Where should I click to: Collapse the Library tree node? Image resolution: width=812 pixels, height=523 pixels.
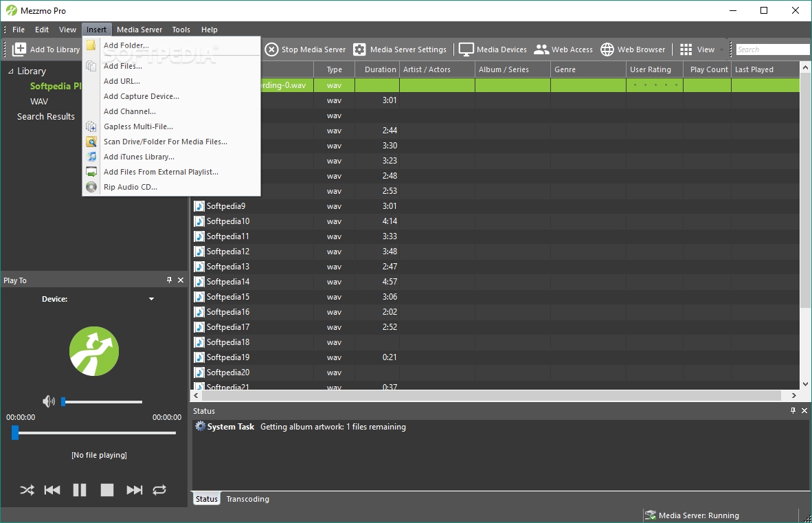[x=10, y=71]
